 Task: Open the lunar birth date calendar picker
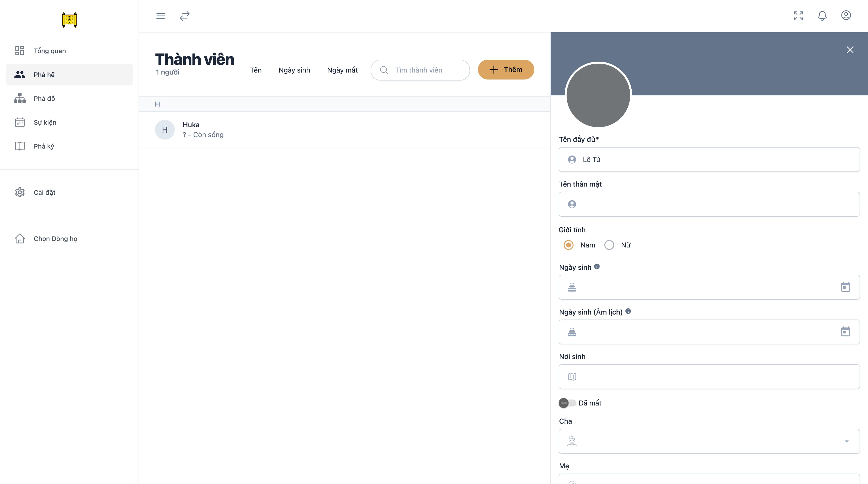(846, 331)
